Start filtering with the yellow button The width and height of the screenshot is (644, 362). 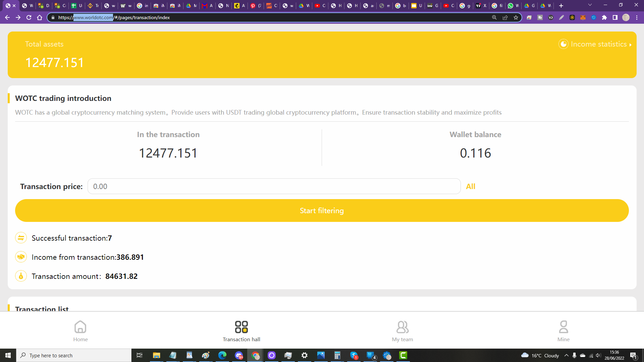[322, 210]
